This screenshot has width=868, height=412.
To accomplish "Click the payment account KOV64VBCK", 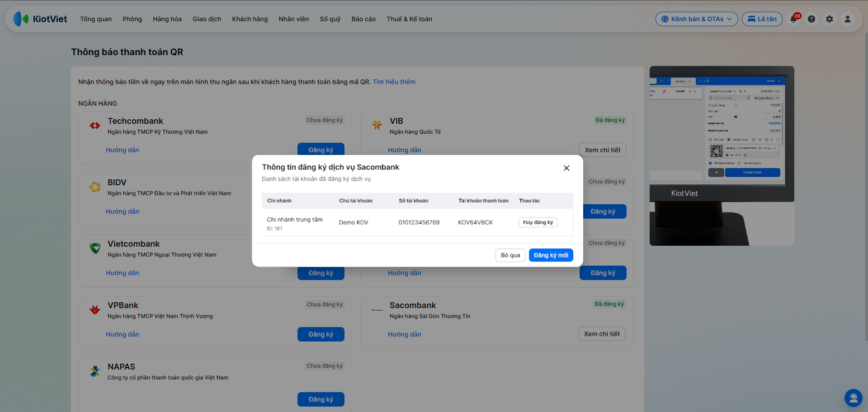I will pyautogui.click(x=476, y=222).
